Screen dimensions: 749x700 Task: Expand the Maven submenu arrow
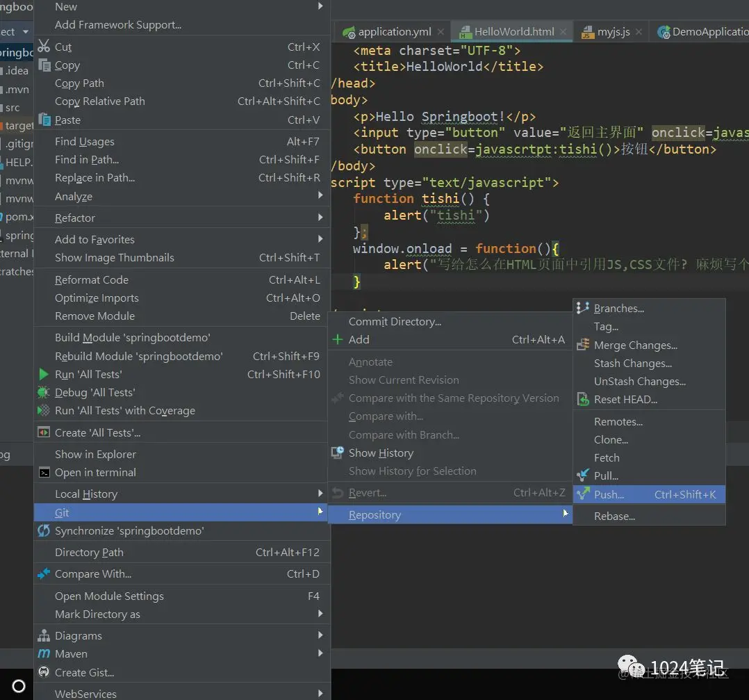tap(320, 653)
